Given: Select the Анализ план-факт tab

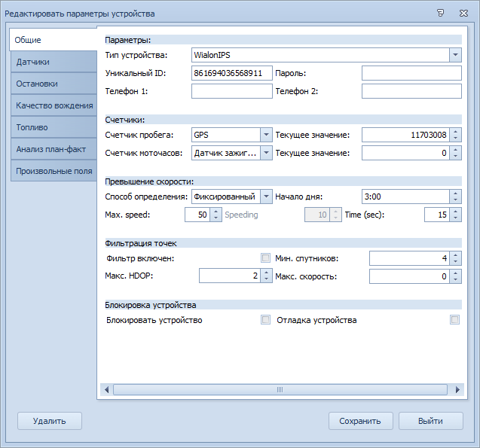Looking at the screenshot, I should click(x=54, y=149).
